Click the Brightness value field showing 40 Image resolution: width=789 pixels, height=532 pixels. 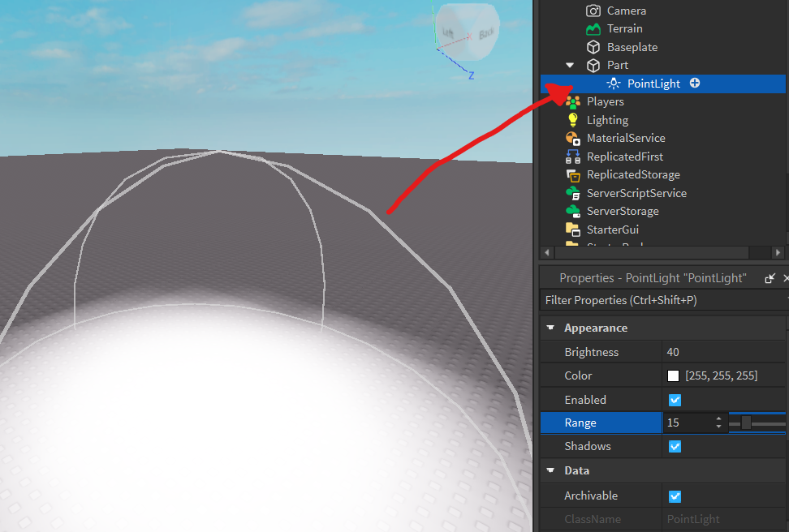click(723, 352)
